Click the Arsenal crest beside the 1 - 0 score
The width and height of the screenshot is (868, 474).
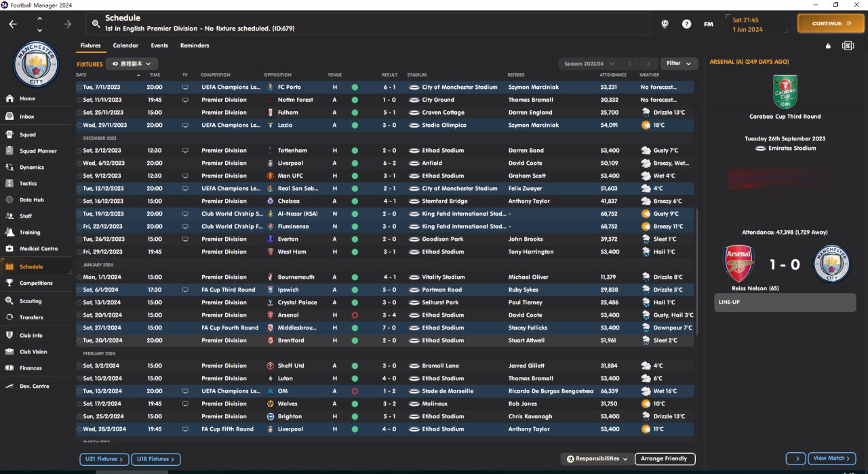click(738, 264)
